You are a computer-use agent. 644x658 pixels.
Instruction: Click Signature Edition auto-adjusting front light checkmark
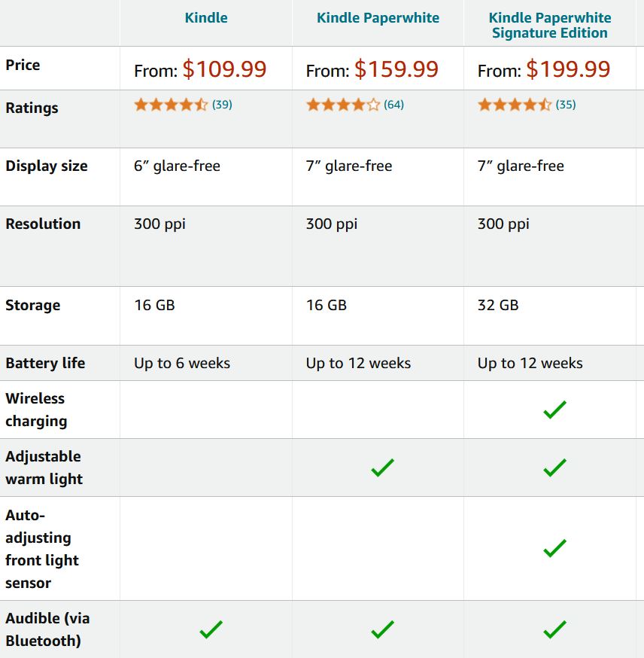coord(554,549)
